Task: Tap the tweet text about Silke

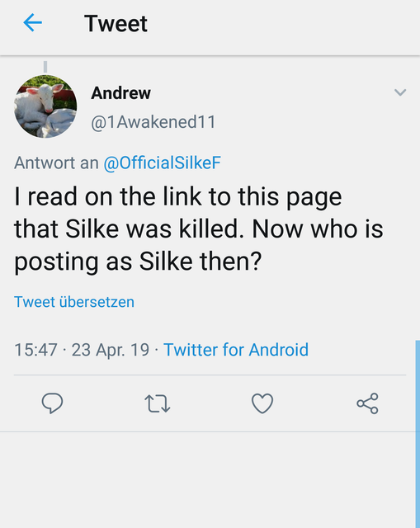Action: [x=199, y=229]
